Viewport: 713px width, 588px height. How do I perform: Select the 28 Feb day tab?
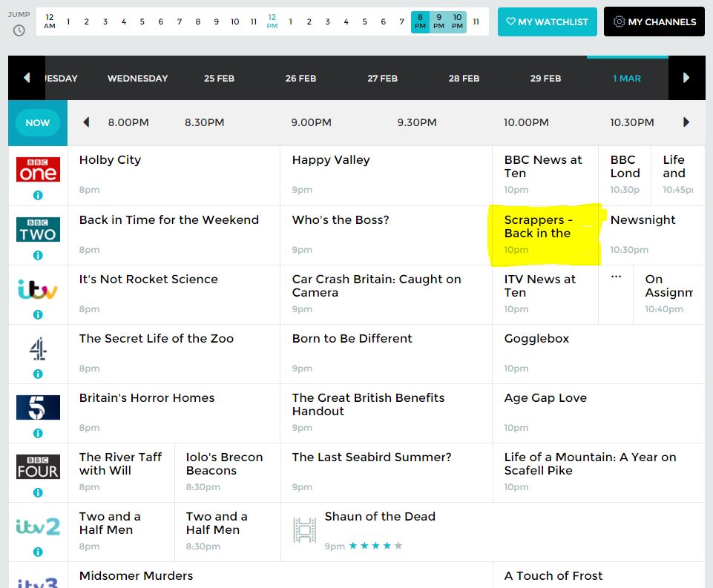464,78
